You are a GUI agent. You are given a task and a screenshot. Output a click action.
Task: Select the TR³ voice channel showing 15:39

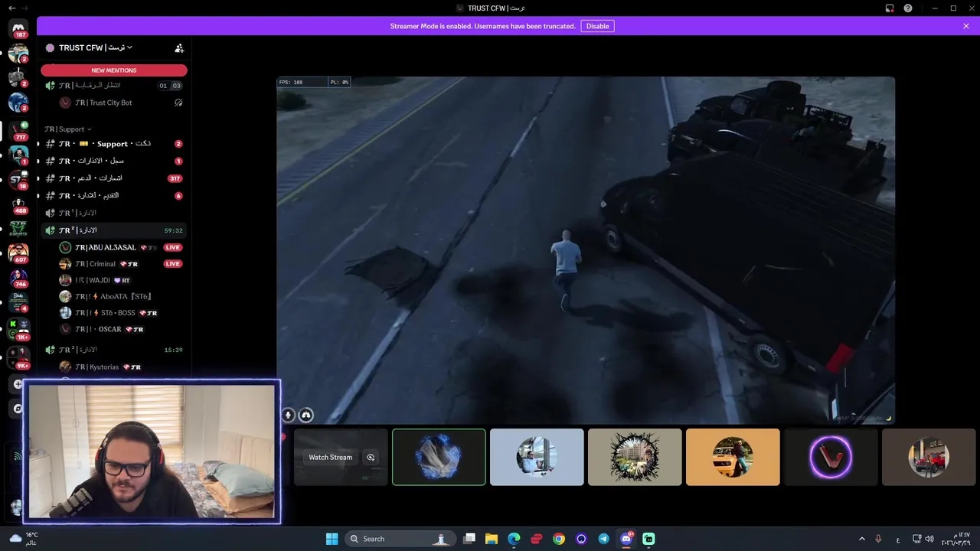(x=114, y=350)
